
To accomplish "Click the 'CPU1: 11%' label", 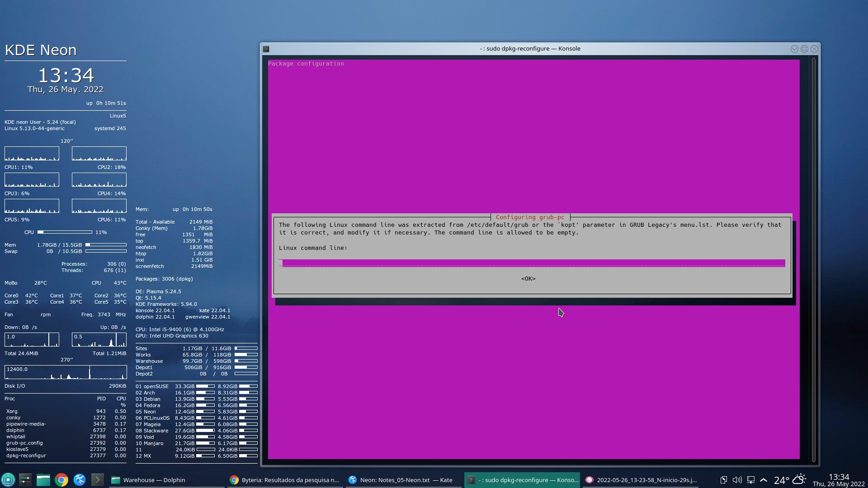I will click(19, 167).
